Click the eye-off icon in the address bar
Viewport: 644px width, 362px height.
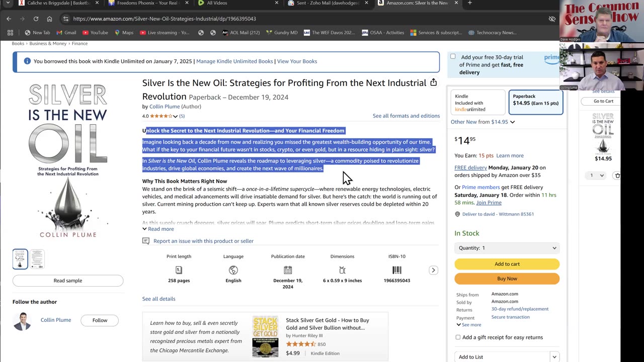(552, 19)
